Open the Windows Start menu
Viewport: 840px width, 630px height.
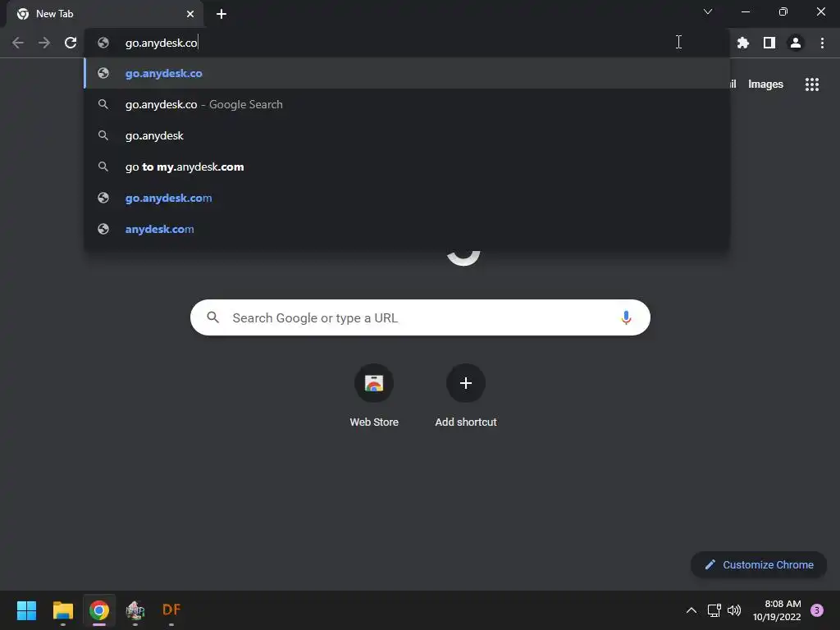coord(26,610)
